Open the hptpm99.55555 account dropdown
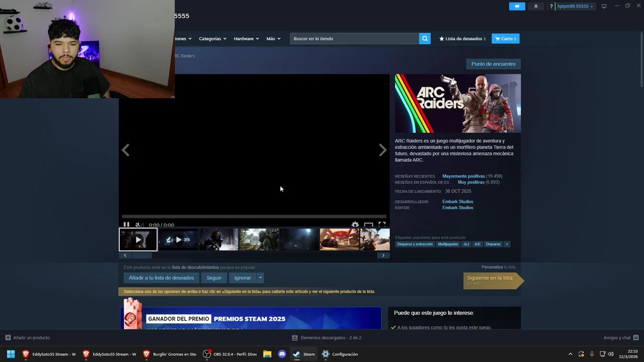This screenshot has height=362, width=644. 575,7
